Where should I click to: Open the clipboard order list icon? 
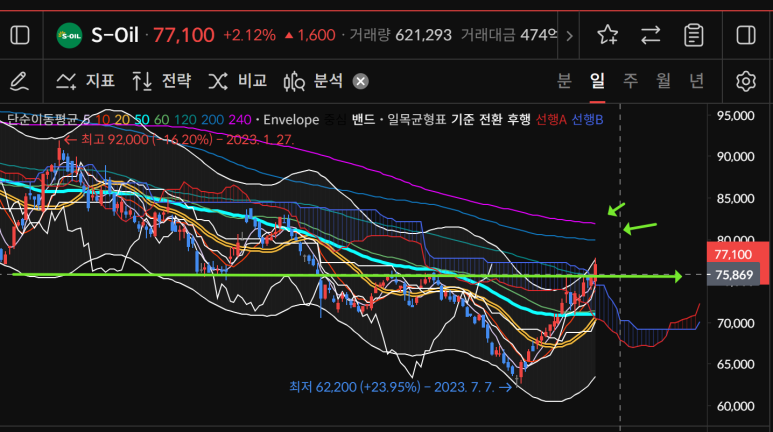click(694, 36)
